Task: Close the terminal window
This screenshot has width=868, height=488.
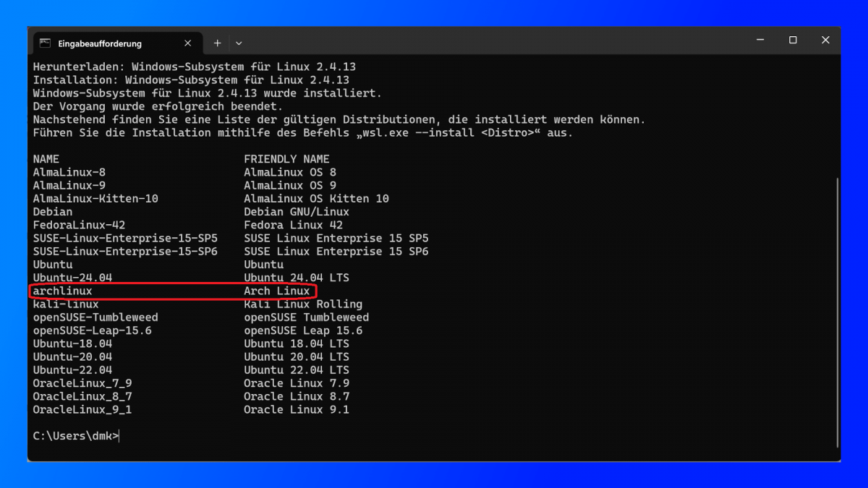Action: pyautogui.click(x=825, y=40)
